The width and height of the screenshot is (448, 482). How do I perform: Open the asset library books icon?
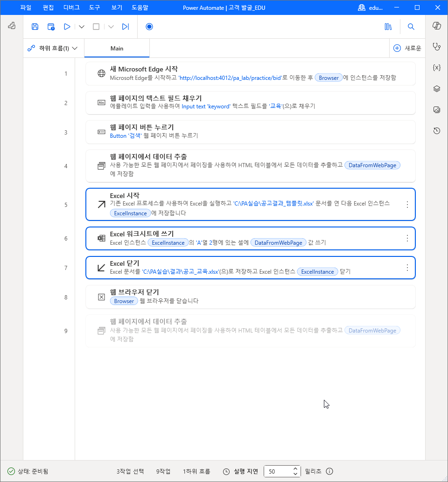(x=388, y=27)
